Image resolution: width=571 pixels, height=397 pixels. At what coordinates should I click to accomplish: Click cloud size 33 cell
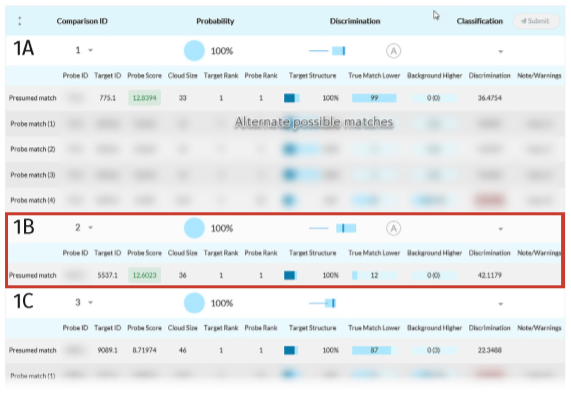coord(182,98)
